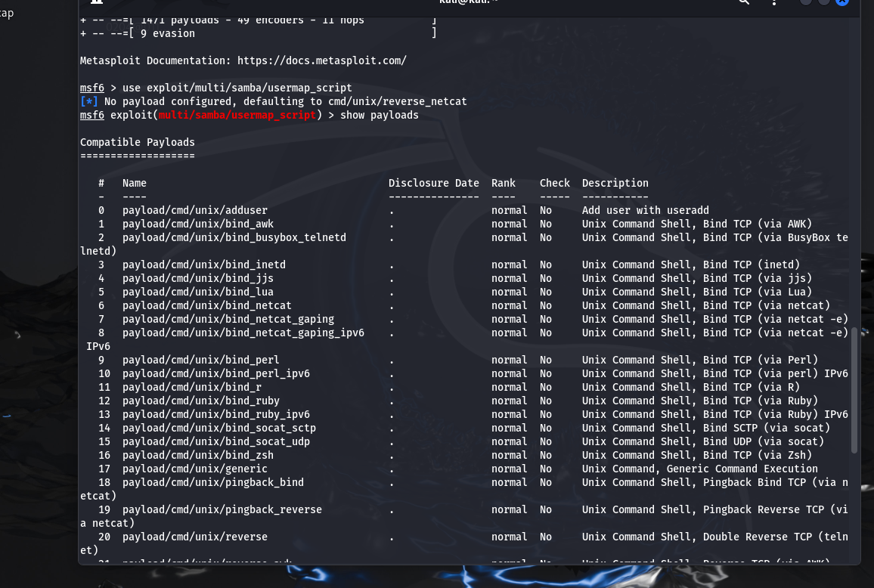Click the 'Disclosure Date' column header

434,183
